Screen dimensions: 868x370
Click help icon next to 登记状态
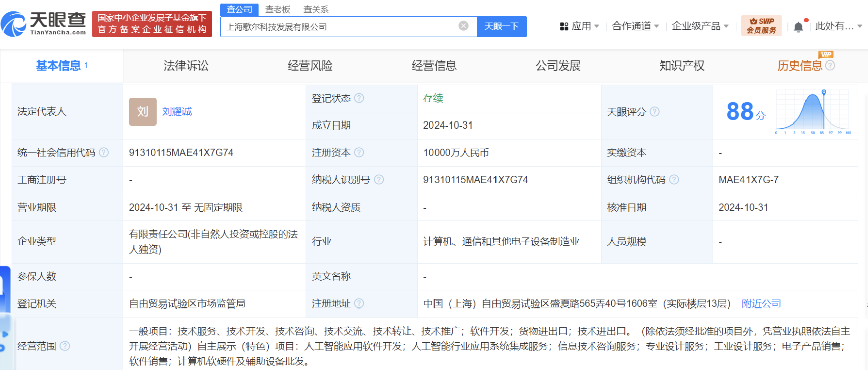359,98
